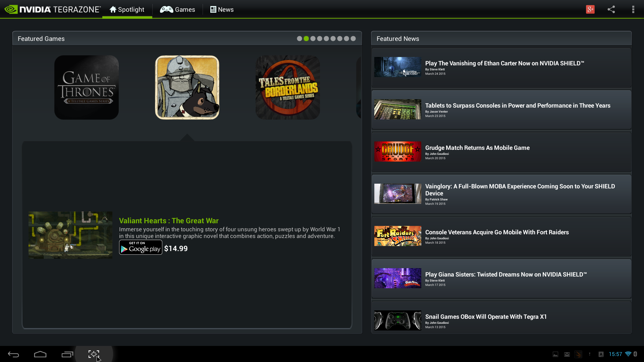This screenshot has height=362, width=644.
Task: Click the Gmail notification icon
Action: click(x=567, y=354)
